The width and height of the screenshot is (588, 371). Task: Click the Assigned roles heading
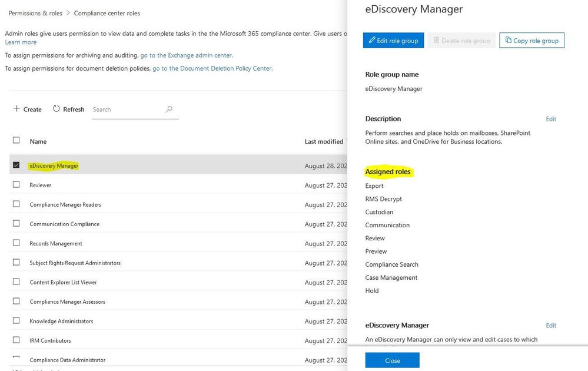[388, 172]
